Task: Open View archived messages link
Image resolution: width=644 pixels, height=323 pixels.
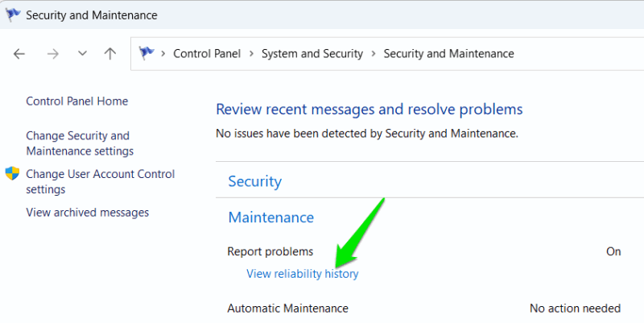Action: click(87, 213)
